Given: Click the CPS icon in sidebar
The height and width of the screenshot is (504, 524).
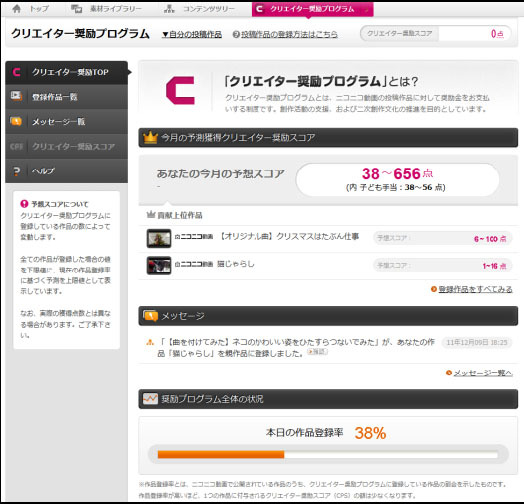Looking at the screenshot, I should pyautogui.click(x=16, y=146).
